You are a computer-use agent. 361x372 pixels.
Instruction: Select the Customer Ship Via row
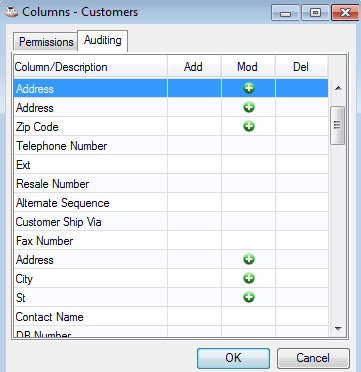click(x=171, y=222)
